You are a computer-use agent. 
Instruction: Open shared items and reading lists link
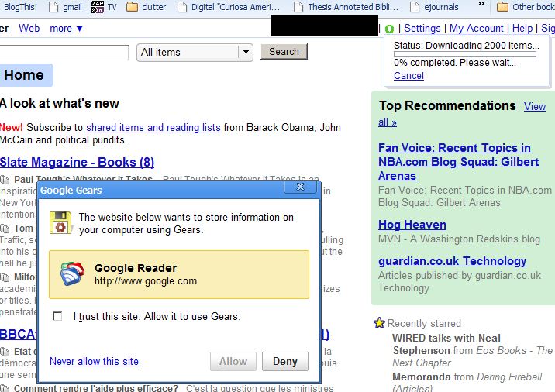(153, 127)
